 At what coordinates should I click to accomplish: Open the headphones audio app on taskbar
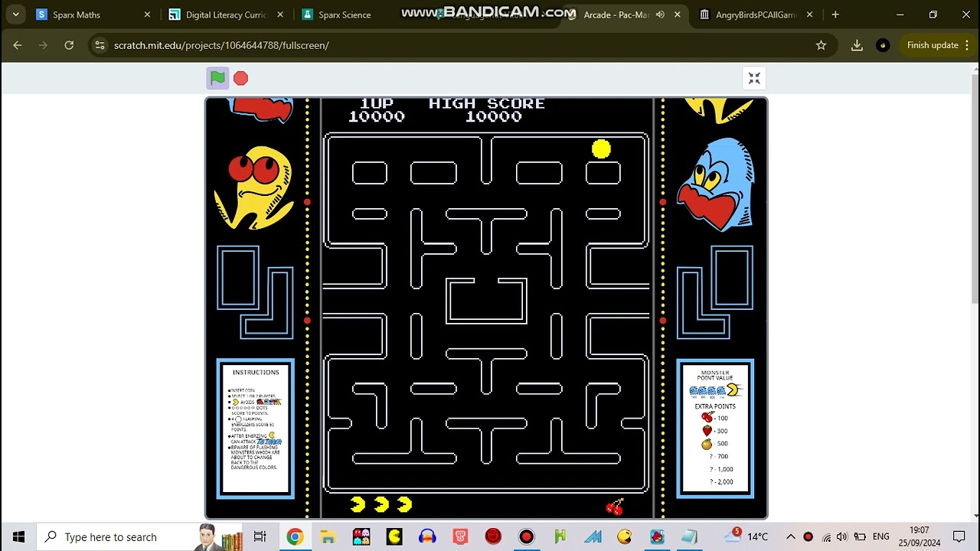tap(427, 536)
